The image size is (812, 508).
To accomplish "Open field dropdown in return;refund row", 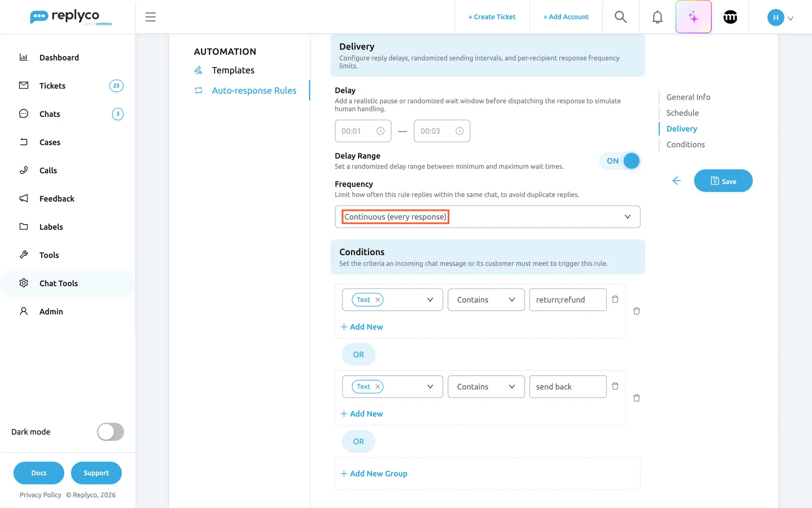I will coord(392,300).
